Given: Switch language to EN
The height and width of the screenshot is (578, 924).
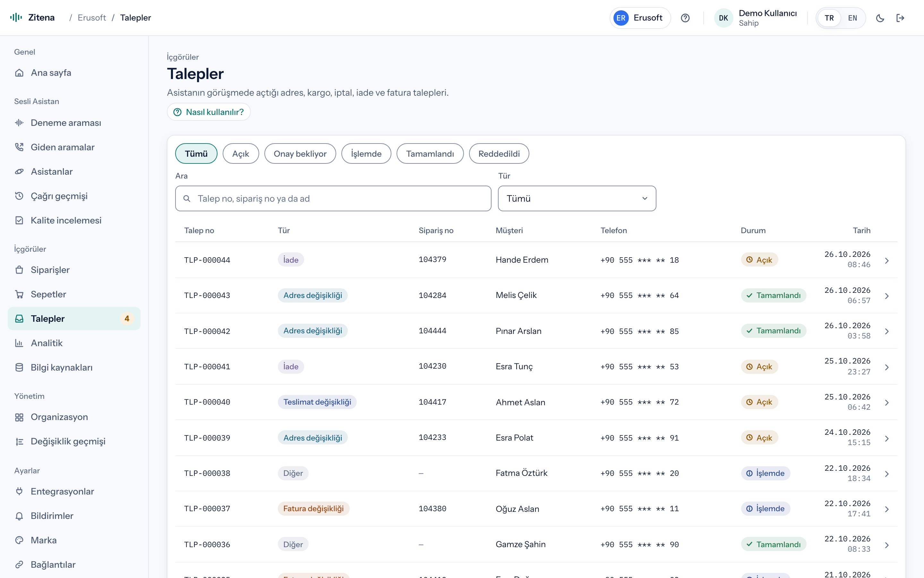Looking at the screenshot, I should tap(852, 18).
